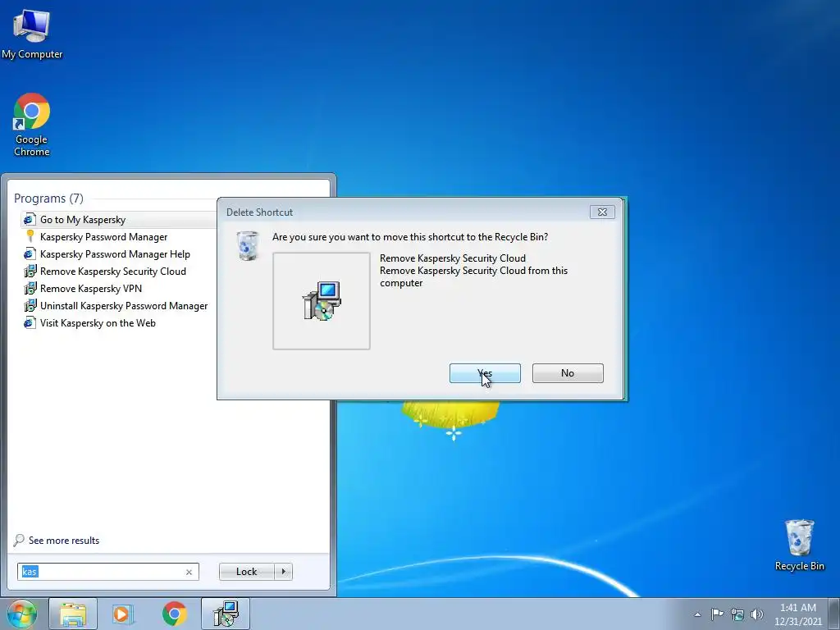Click the Go to My Kaspersky icon
This screenshot has height=630, width=840.
30,220
